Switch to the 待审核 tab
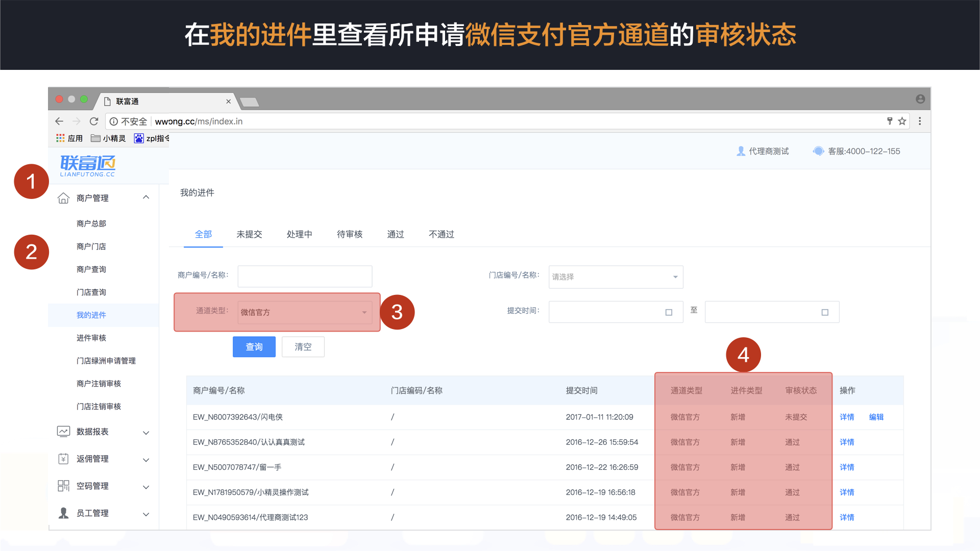The width and height of the screenshot is (980, 551). pos(350,234)
